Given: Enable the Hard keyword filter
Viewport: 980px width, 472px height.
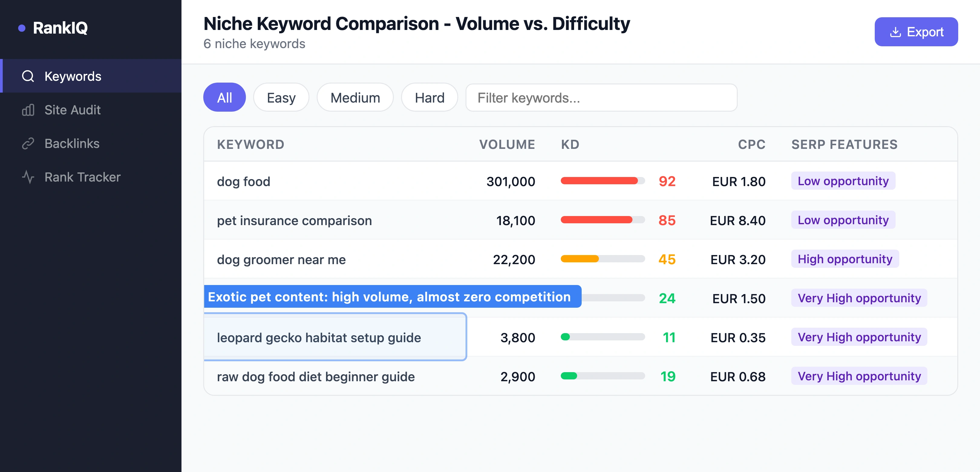Looking at the screenshot, I should (429, 97).
